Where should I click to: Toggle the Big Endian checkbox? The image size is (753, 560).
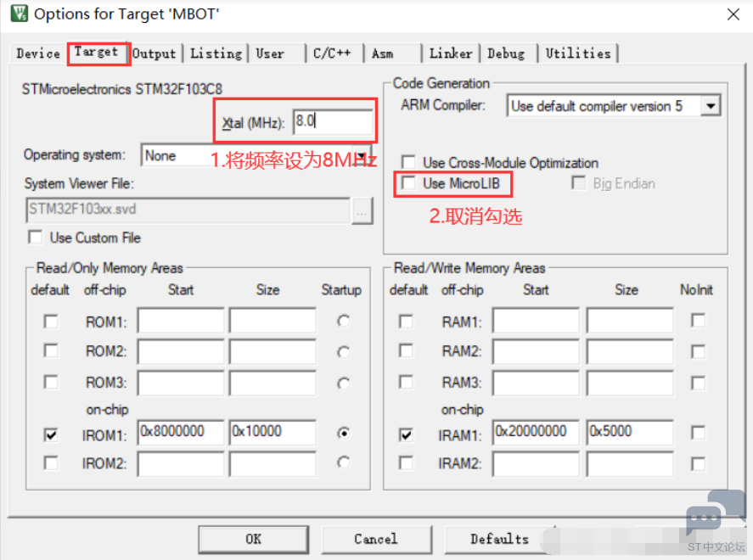coord(578,182)
